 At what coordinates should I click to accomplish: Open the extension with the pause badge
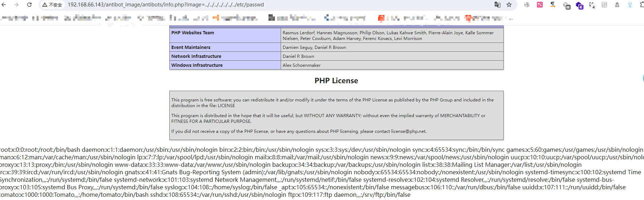click(x=566, y=5)
